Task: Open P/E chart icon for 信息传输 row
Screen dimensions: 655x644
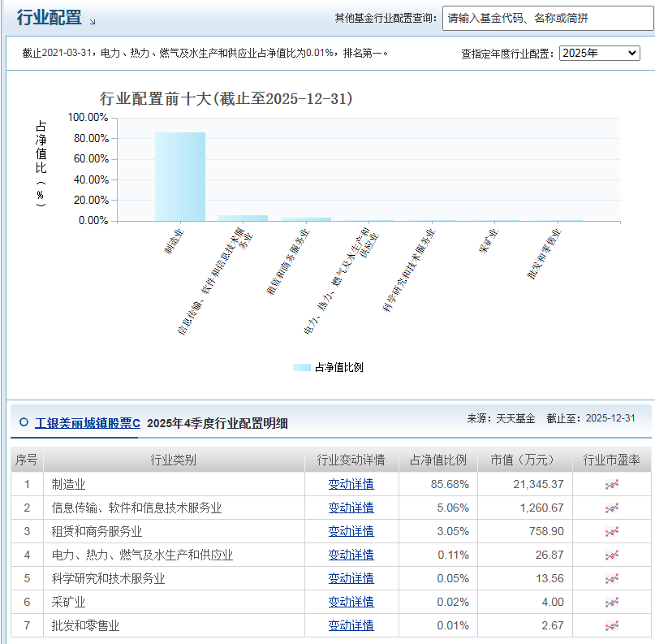Action: pos(611,508)
